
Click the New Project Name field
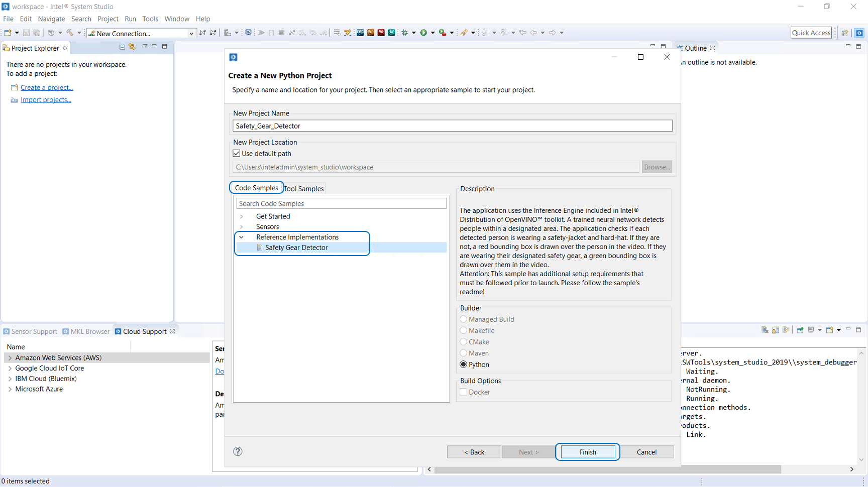[x=453, y=126]
